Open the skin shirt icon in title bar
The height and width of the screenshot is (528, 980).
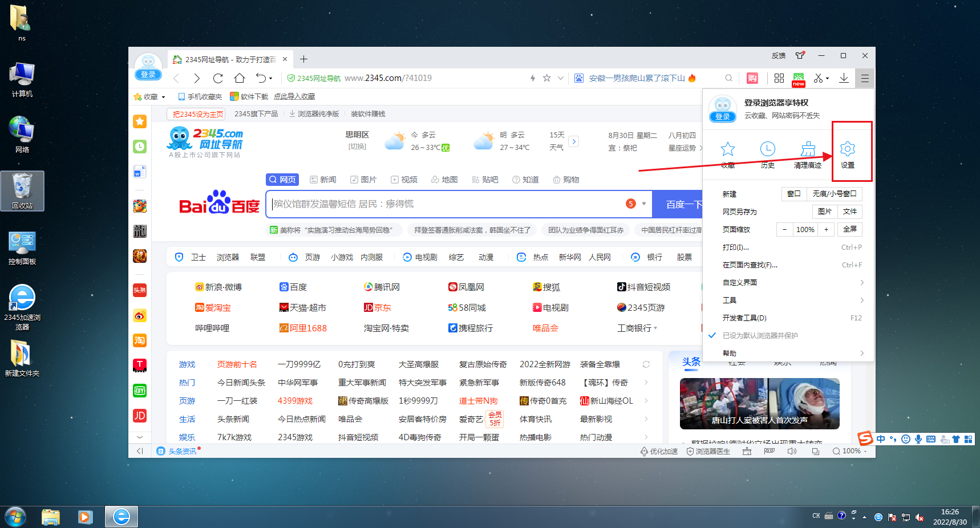tap(800, 55)
